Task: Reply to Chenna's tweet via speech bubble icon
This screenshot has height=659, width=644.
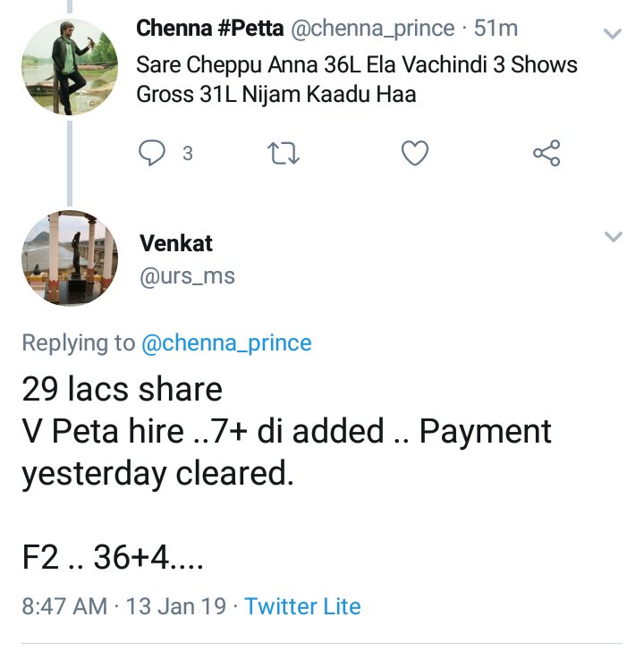Action: [152, 153]
